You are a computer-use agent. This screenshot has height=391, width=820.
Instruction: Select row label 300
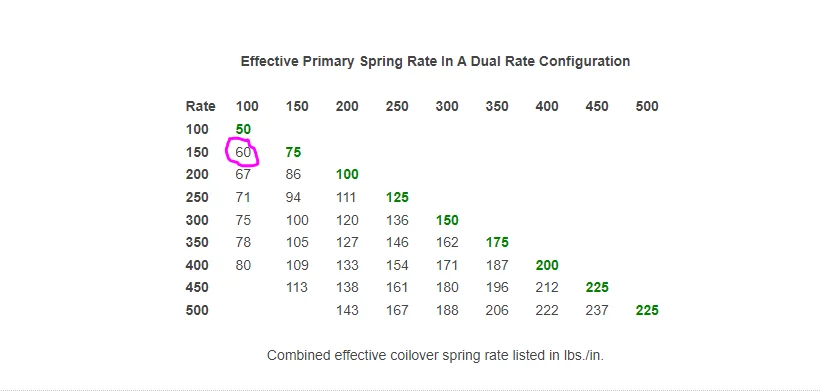tap(197, 220)
